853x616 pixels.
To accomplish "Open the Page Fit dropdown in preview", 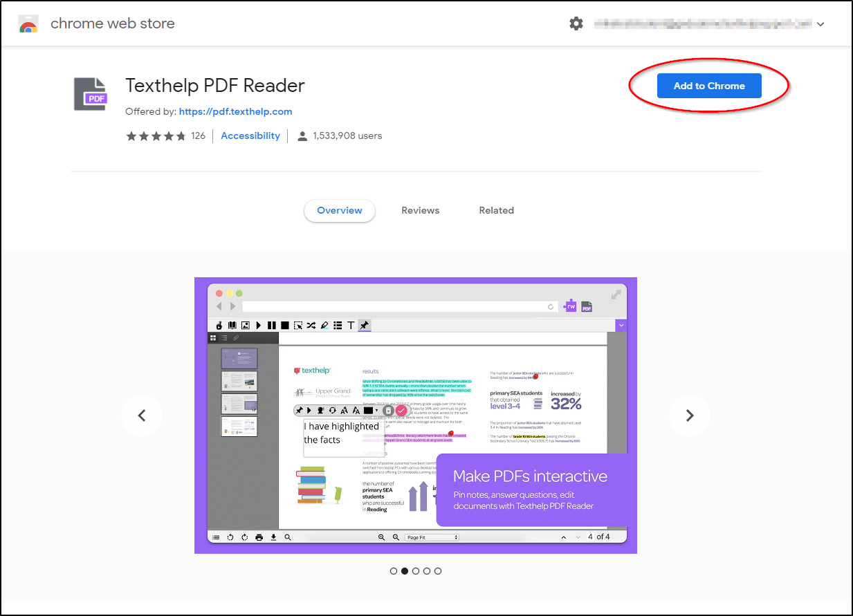I will pos(432,537).
